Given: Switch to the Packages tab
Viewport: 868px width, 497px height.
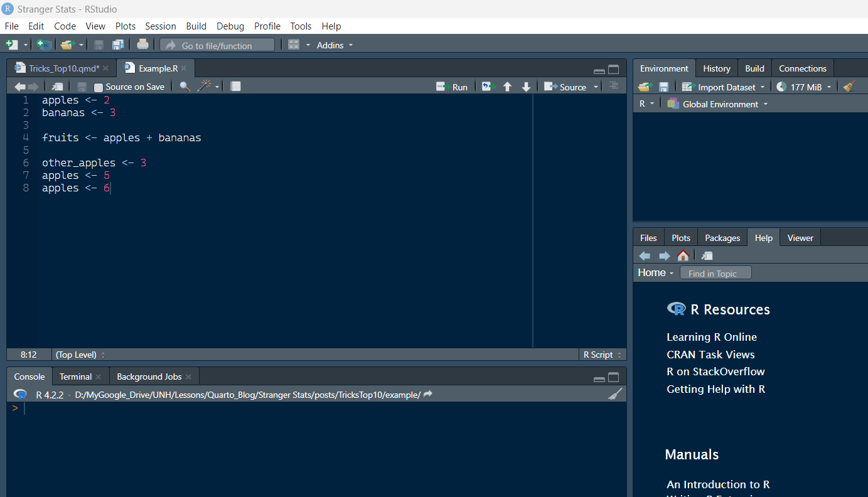Looking at the screenshot, I should point(722,238).
